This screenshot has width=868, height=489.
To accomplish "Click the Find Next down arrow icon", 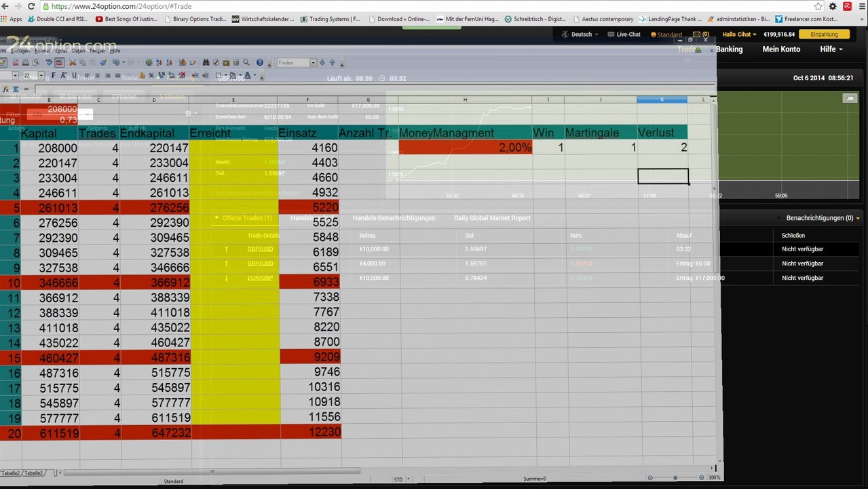I will (x=322, y=62).
